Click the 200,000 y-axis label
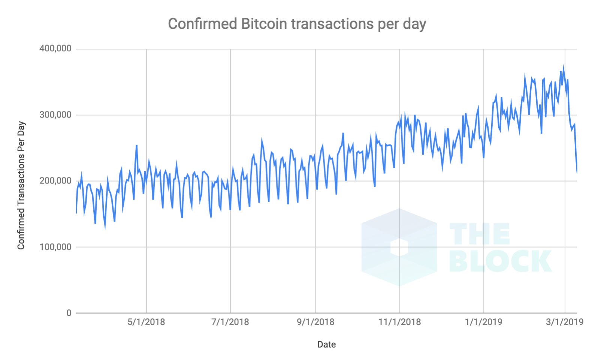 (55, 181)
